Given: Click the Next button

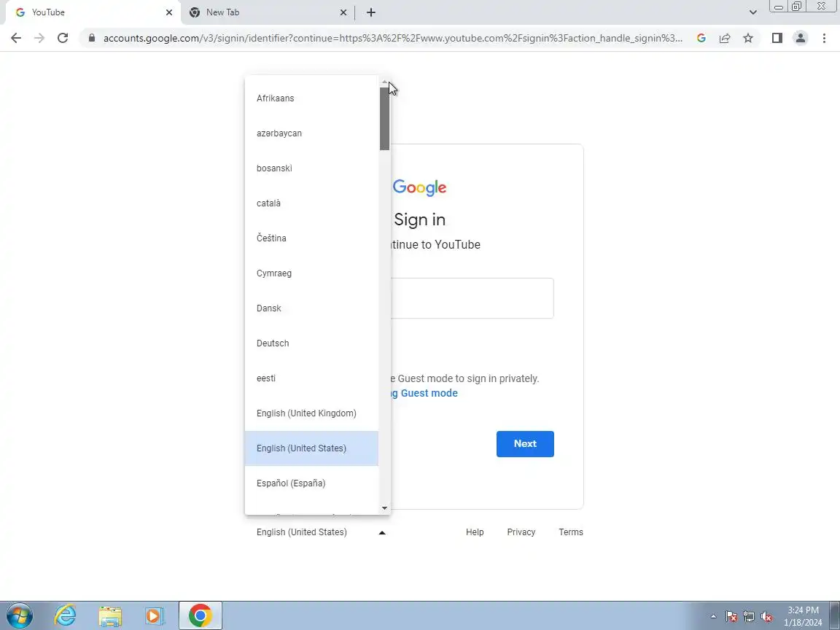Looking at the screenshot, I should (x=525, y=444).
